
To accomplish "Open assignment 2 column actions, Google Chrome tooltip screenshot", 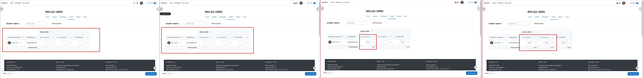I will click(x=230, y=37).
